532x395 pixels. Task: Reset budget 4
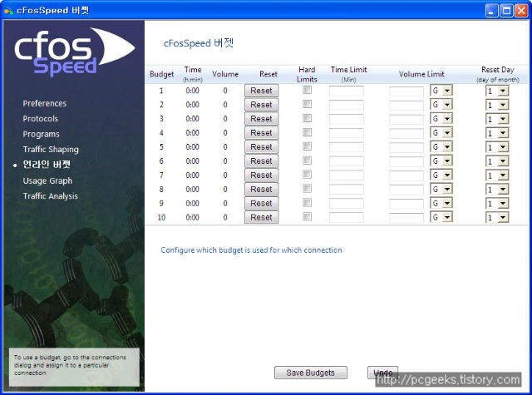click(261, 133)
